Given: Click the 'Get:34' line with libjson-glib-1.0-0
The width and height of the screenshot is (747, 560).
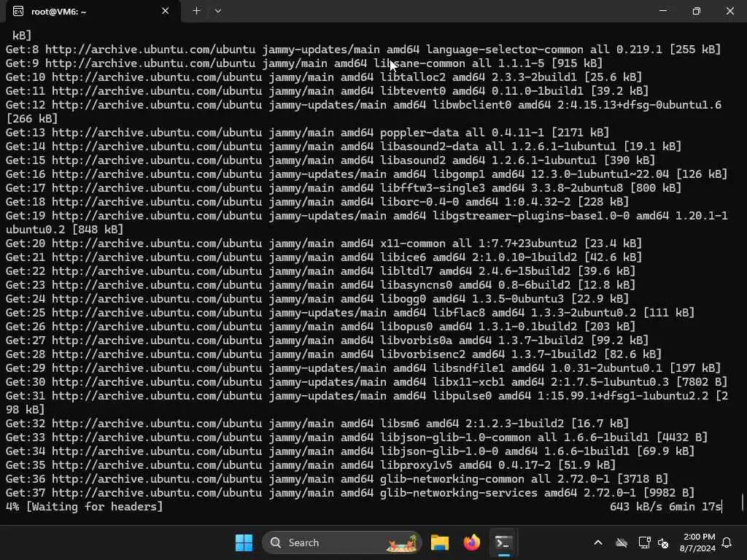Looking at the screenshot, I should [350, 451].
